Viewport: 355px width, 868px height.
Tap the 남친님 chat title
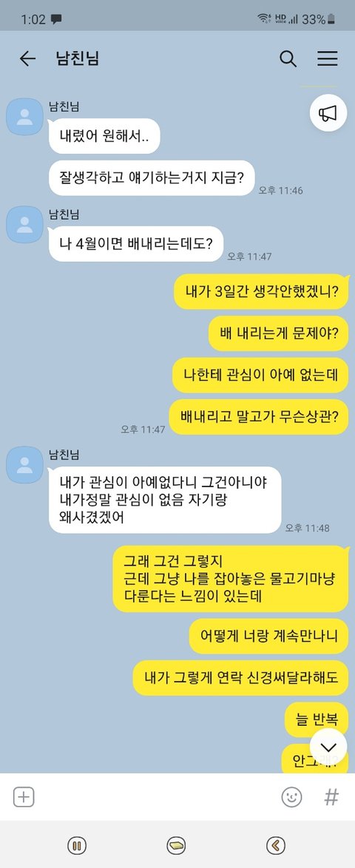click(x=78, y=58)
